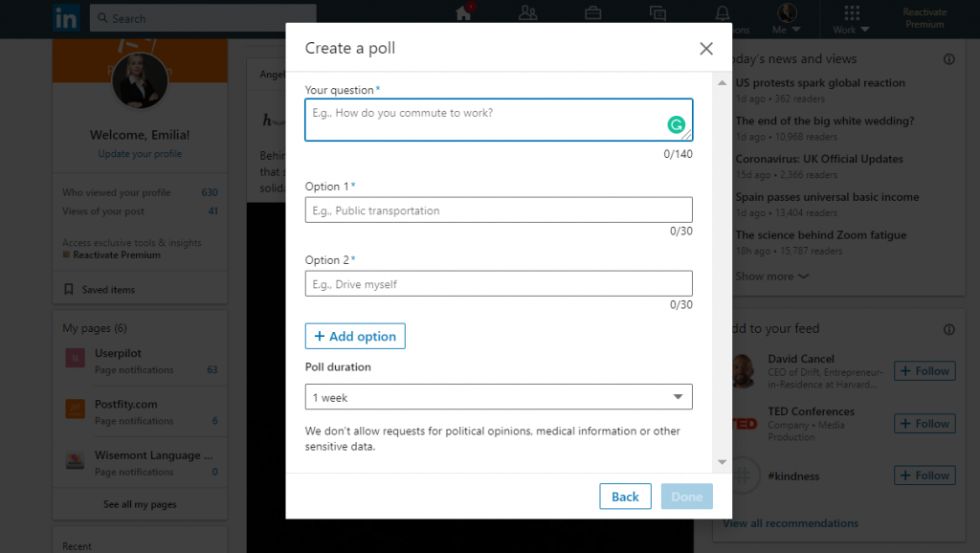View the Notifications bell icon
This screenshot has height=553, width=980.
pyautogui.click(x=723, y=12)
